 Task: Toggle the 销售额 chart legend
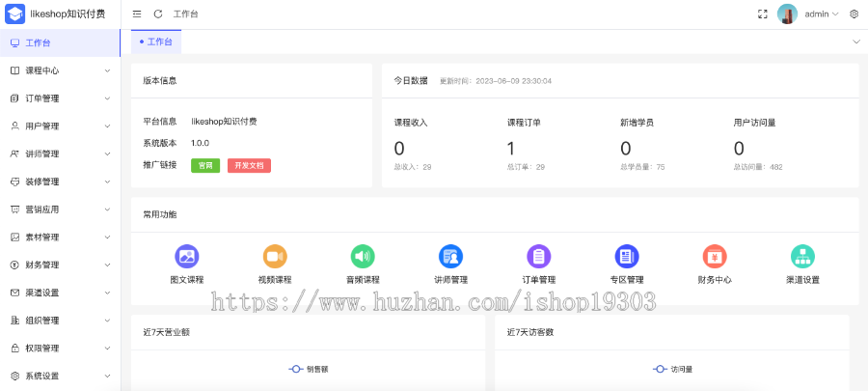point(309,369)
